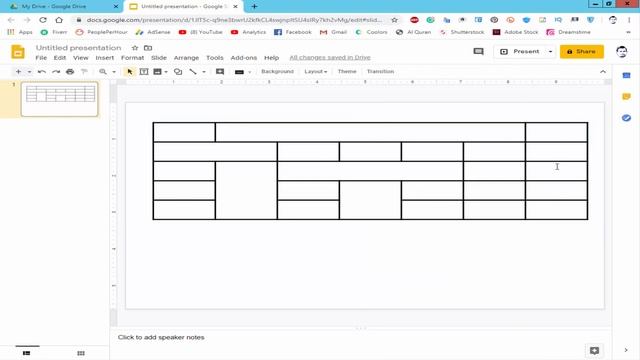
Task: Open a new browser tab
Action: click(x=254, y=7)
